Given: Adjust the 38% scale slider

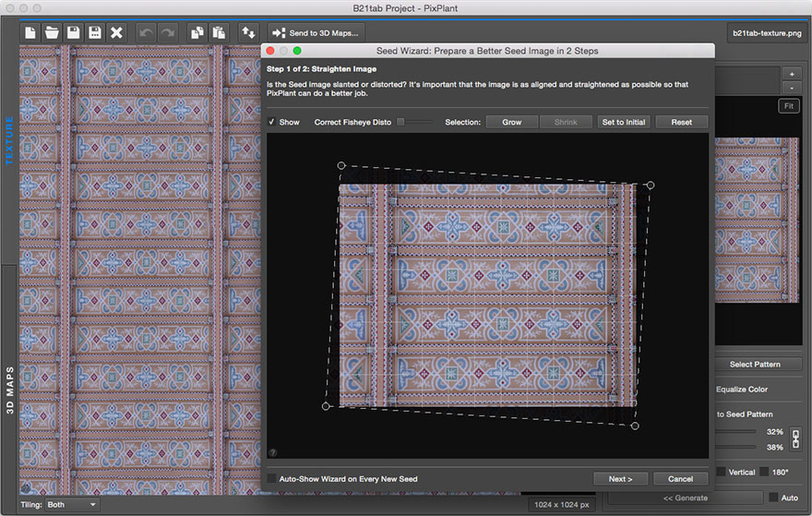Looking at the screenshot, I should pyautogui.click(x=735, y=447).
